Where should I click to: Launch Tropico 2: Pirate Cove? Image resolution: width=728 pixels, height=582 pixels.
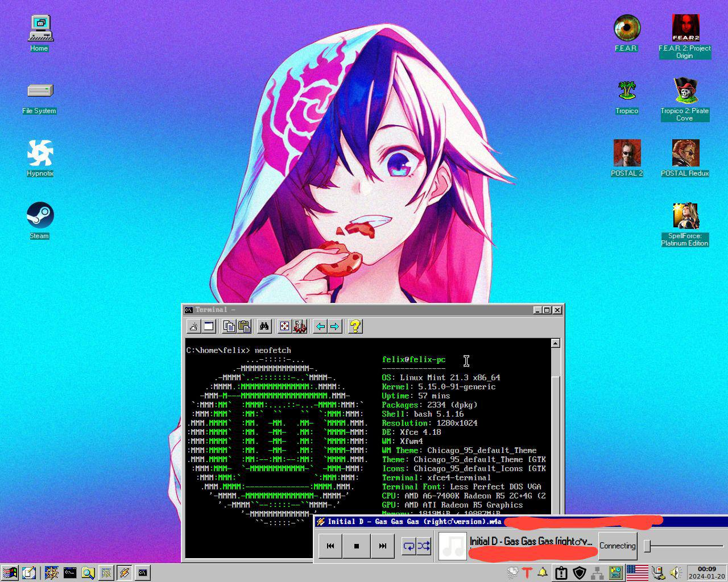coord(685,99)
